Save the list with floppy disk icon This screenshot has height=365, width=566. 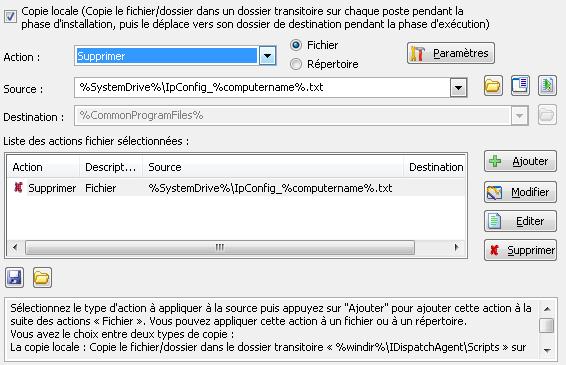point(14,278)
